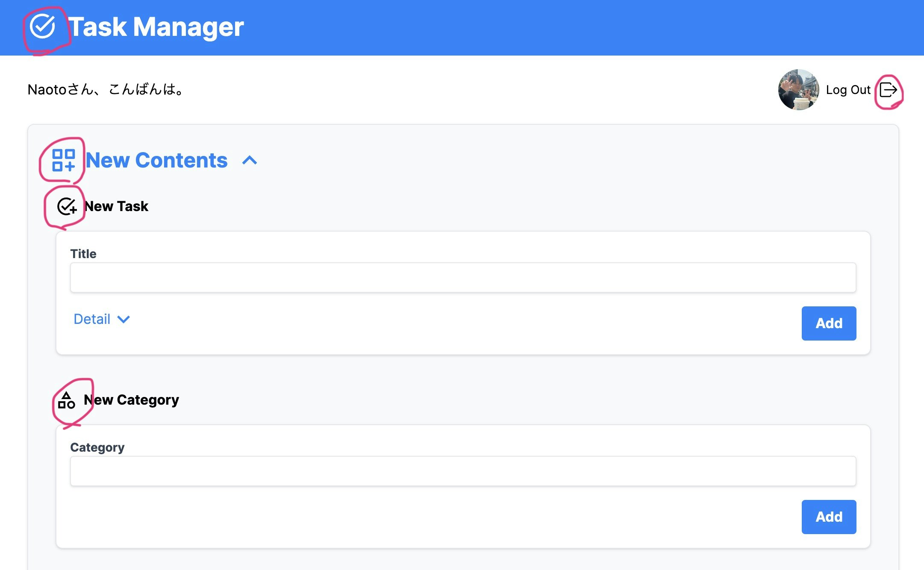
Task: Click the New Task check-plus icon
Action: point(67,206)
